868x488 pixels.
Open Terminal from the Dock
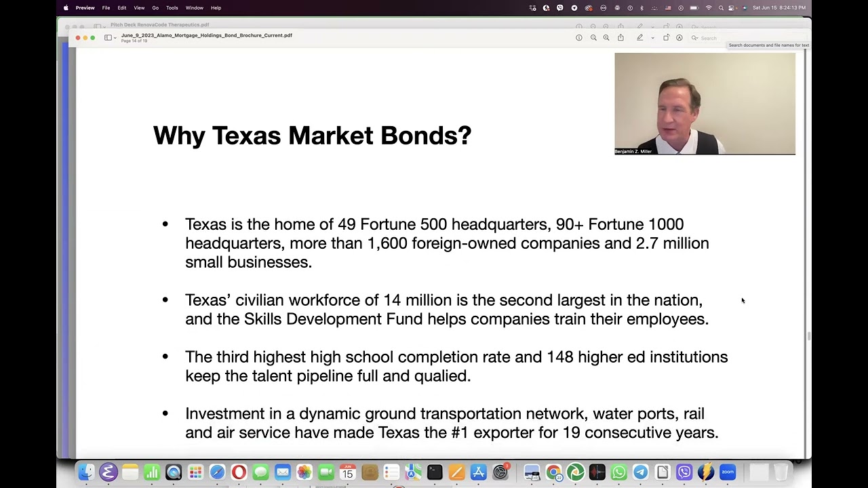[x=435, y=472]
